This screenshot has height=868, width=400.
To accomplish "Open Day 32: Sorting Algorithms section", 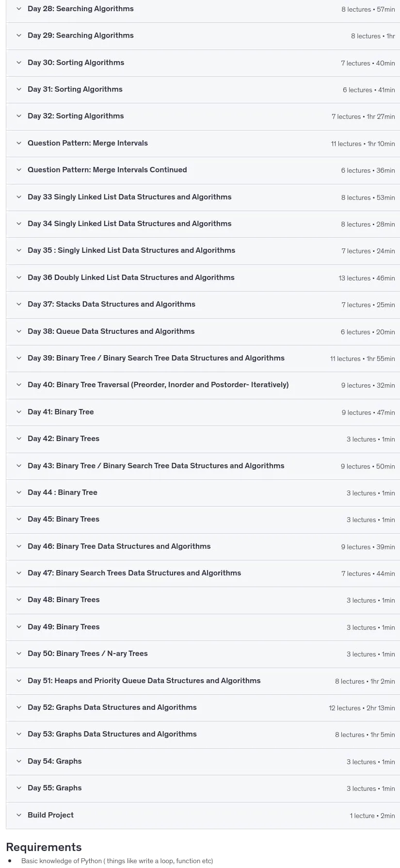I will click(x=203, y=116).
